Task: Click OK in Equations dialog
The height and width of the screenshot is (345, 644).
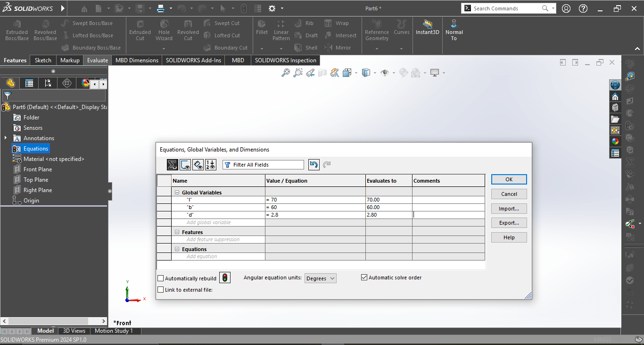Action: [x=509, y=179]
